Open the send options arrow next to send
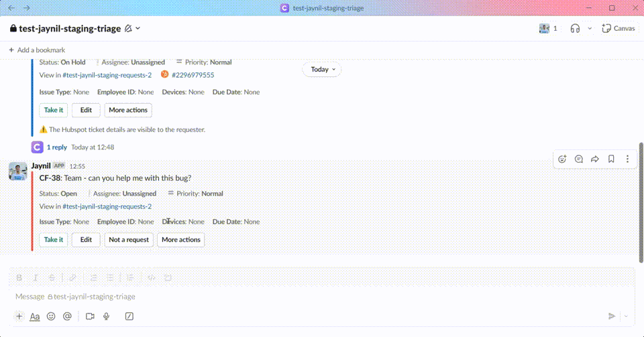This screenshot has width=644, height=337. click(627, 316)
